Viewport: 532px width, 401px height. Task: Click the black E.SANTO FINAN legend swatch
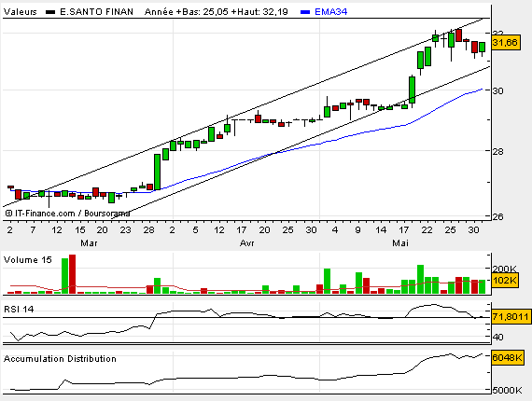tap(50, 12)
